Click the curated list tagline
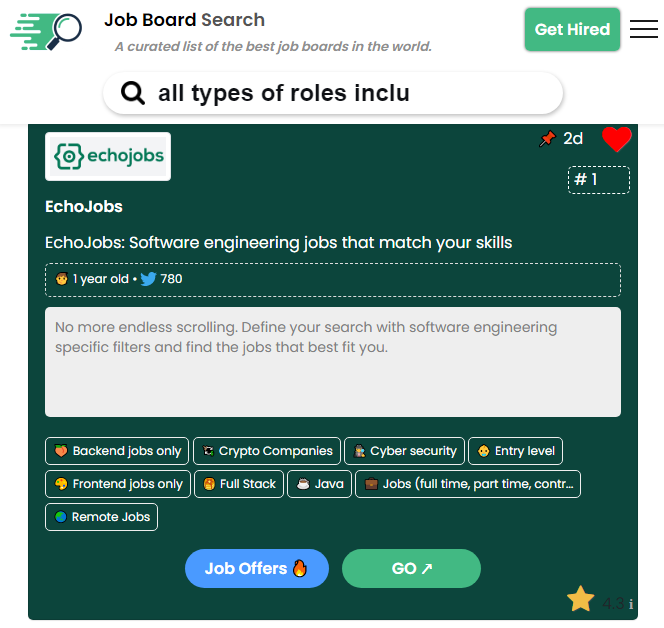 coord(273,46)
